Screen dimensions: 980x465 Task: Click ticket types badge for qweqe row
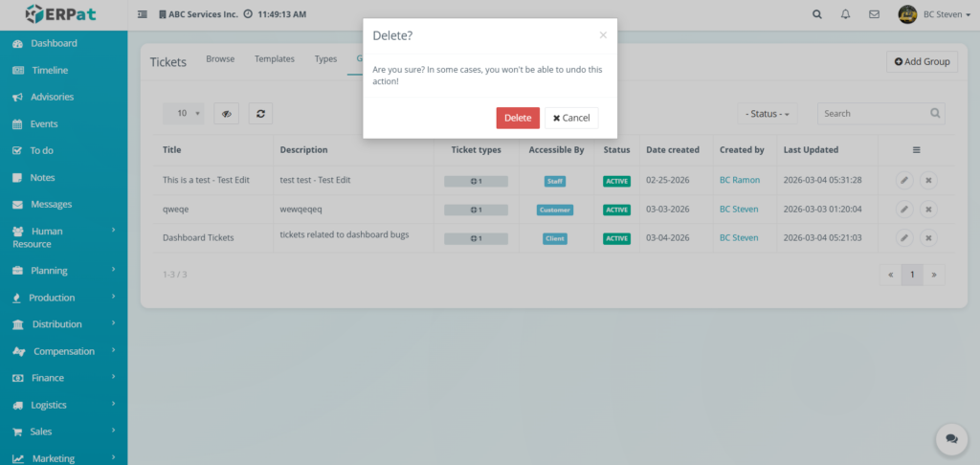click(477, 210)
